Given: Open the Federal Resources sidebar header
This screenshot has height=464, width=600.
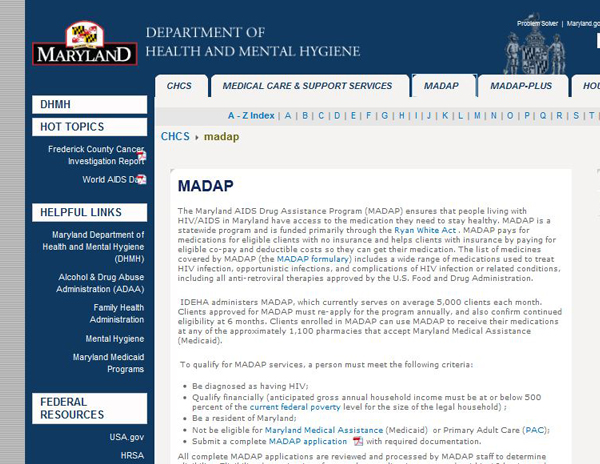Looking at the screenshot, I should coord(90,408).
